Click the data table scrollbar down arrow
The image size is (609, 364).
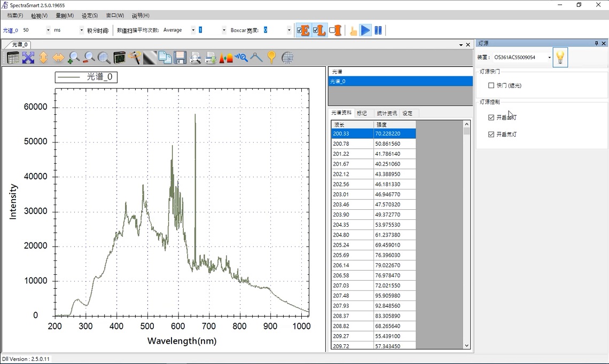point(466,346)
